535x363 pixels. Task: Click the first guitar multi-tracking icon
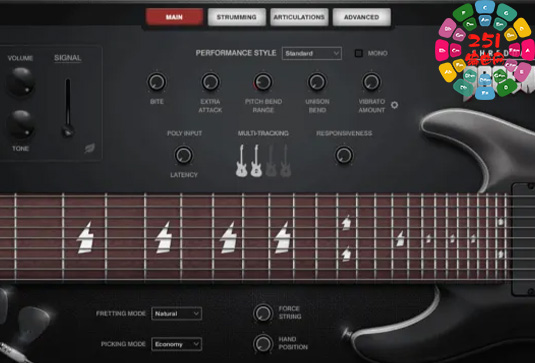(x=241, y=161)
